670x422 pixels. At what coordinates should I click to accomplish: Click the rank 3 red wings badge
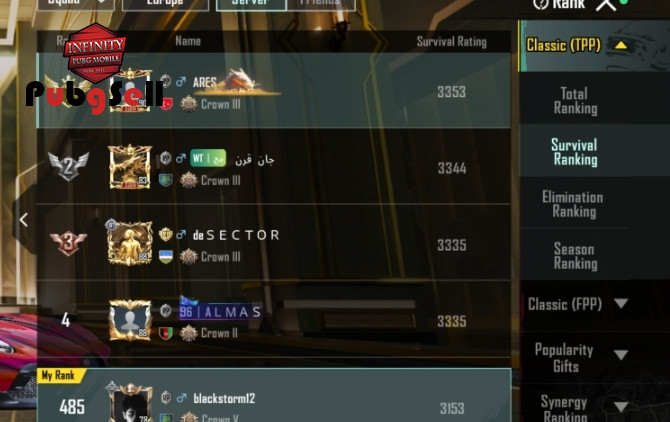point(68,243)
